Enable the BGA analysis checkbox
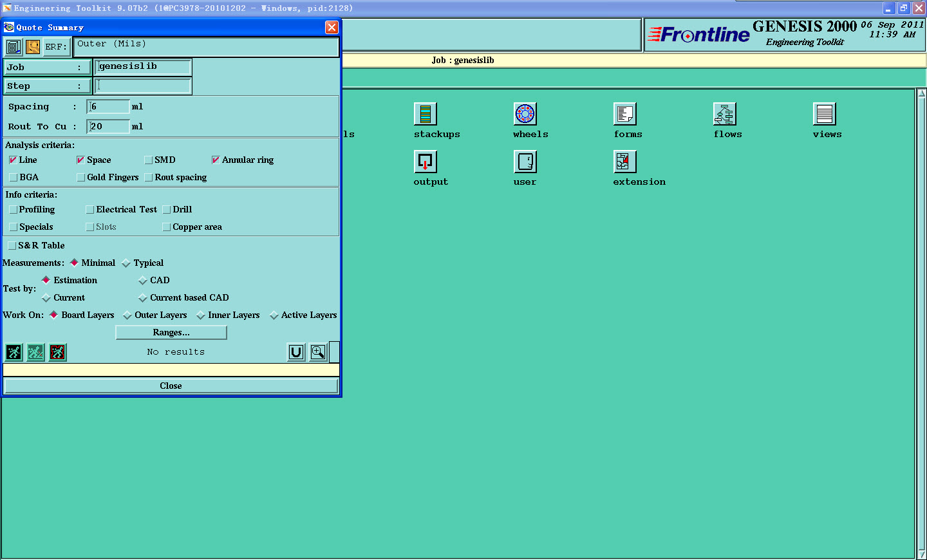This screenshot has width=927, height=560. [13, 178]
